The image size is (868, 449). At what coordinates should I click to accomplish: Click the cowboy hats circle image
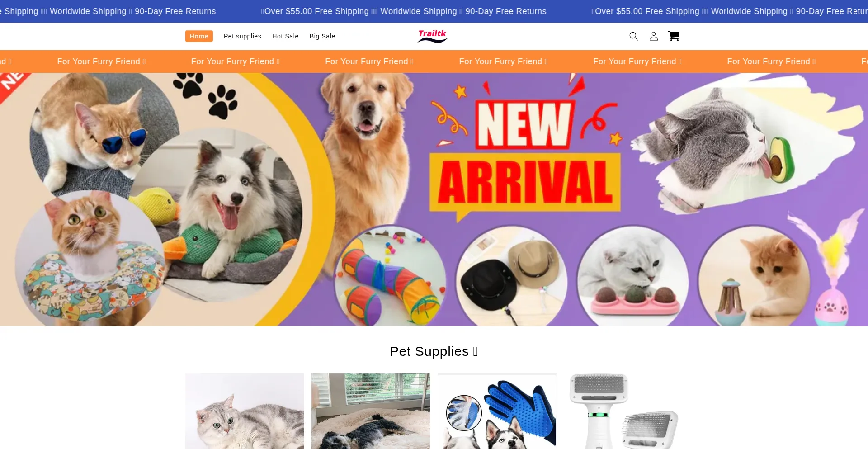coord(511,276)
